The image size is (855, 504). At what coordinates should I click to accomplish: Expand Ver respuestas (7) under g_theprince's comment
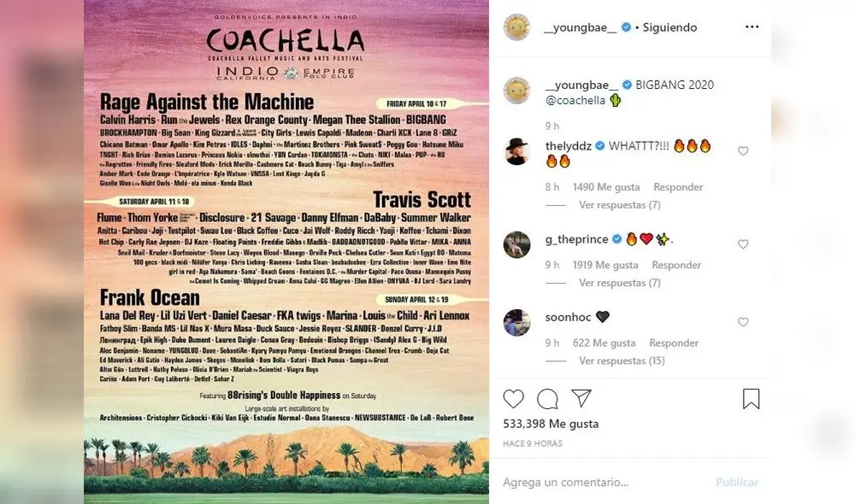click(x=619, y=283)
